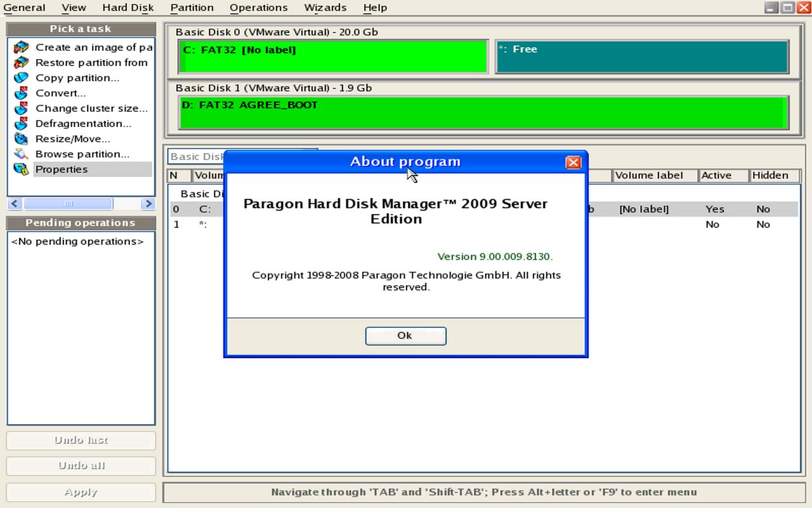Viewport: 812px width, 508px height.
Task: Select the C: FAT32 partition block
Action: click(x=333, y=57)
